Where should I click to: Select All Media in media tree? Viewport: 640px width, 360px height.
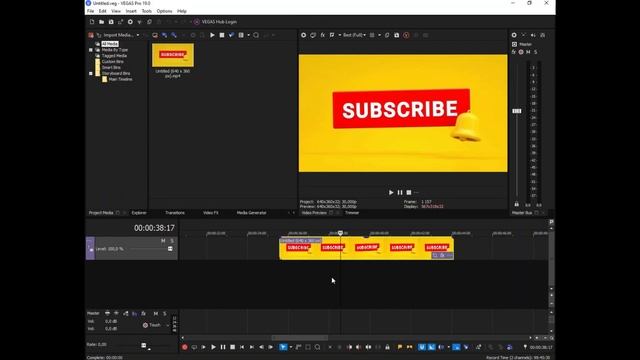pos(110,44)
